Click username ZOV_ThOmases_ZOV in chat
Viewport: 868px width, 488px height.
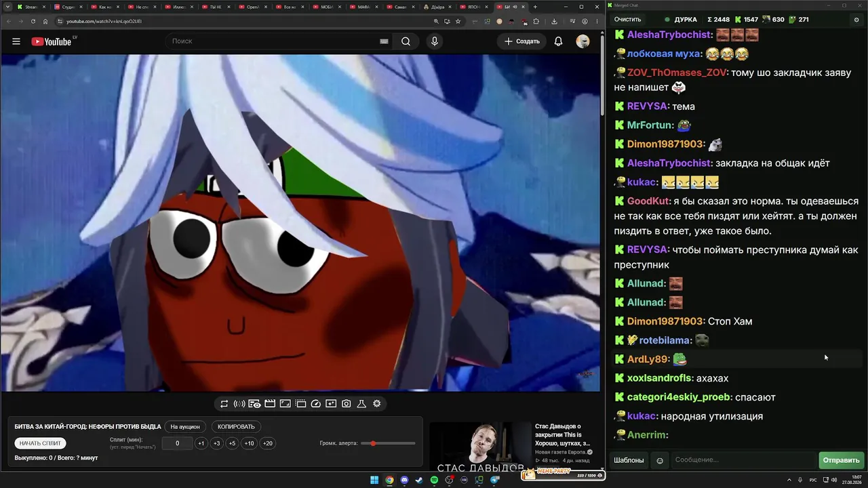(x=676, y=73)
